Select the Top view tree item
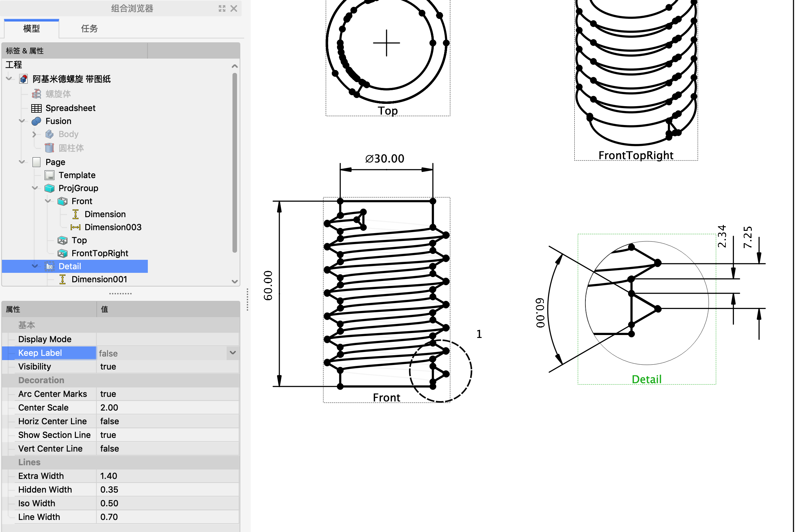Viewport: 801px width, 532px height. point(79,241)
